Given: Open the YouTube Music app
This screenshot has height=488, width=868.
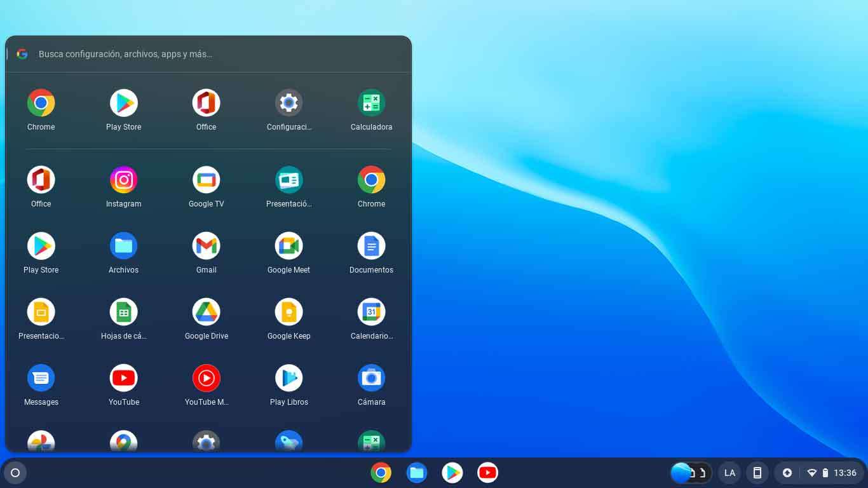Looking at the screenshot, I should click(206, 378).
